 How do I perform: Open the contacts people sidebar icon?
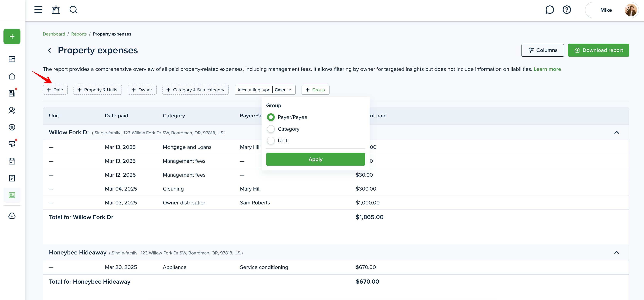point(12,110)
